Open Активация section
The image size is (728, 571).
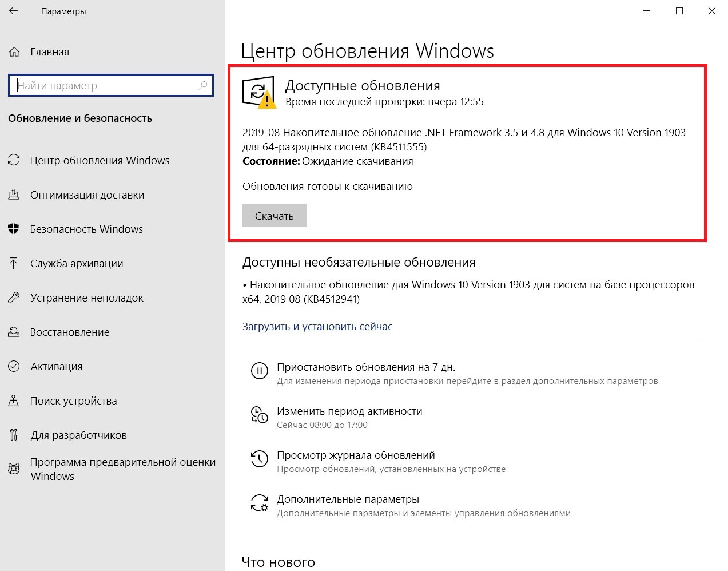(57, 366)
